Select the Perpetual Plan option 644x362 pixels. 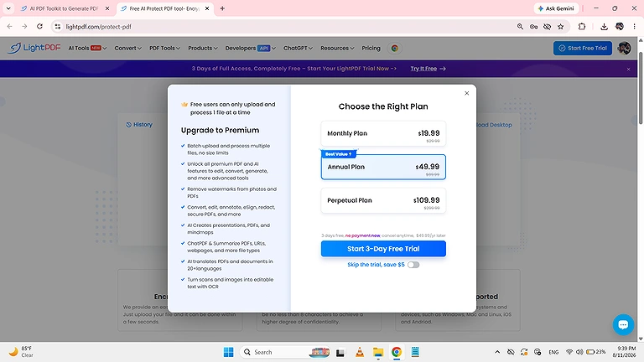point(383,200)
